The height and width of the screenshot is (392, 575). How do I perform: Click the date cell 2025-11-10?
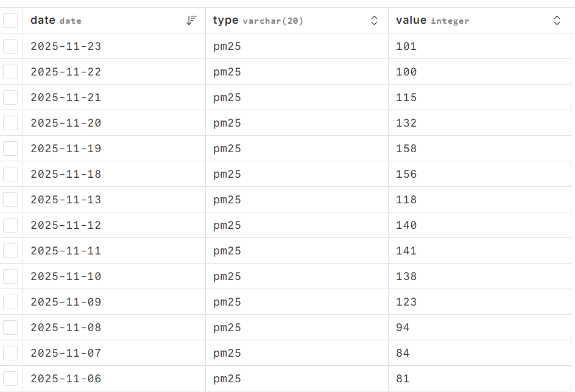coord(66,276)
